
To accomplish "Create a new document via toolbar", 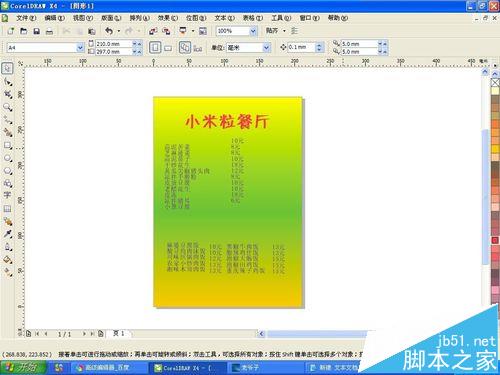I will (11, 31).
